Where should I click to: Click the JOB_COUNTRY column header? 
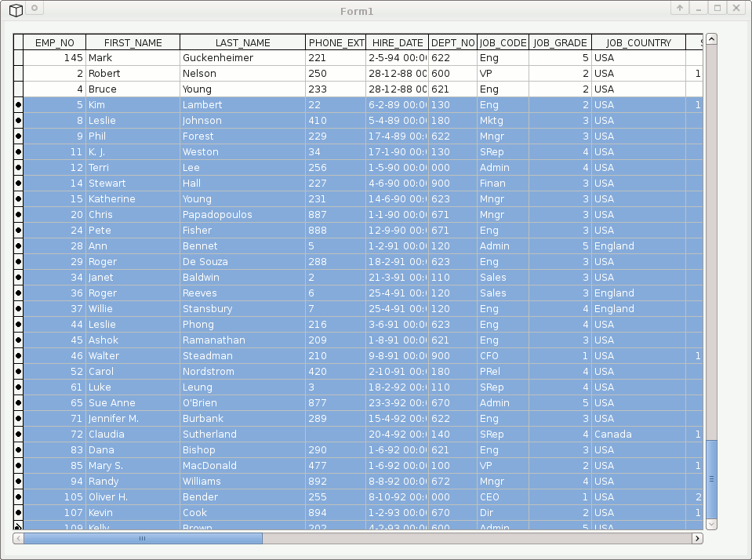[x=638, y=42]
